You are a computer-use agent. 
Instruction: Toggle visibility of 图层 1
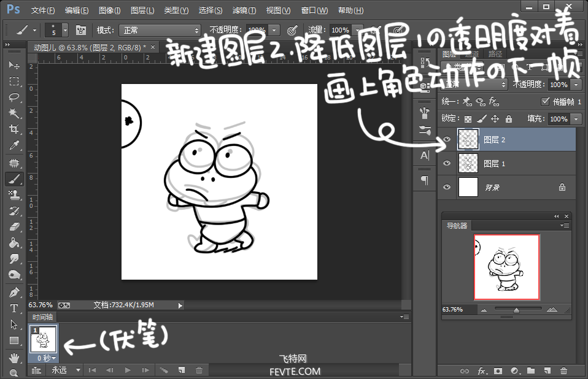[x=447, y=163]
